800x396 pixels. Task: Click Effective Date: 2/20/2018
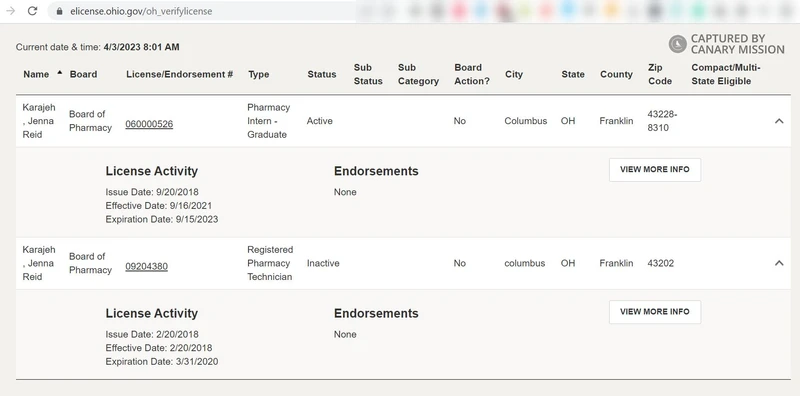[159, 348]
